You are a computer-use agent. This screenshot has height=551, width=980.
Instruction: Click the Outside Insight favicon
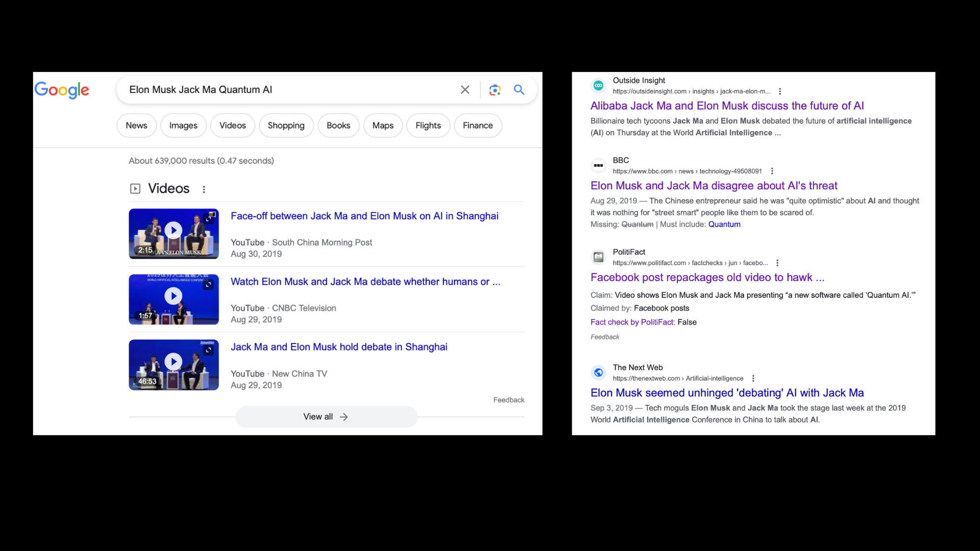[599, 86]
